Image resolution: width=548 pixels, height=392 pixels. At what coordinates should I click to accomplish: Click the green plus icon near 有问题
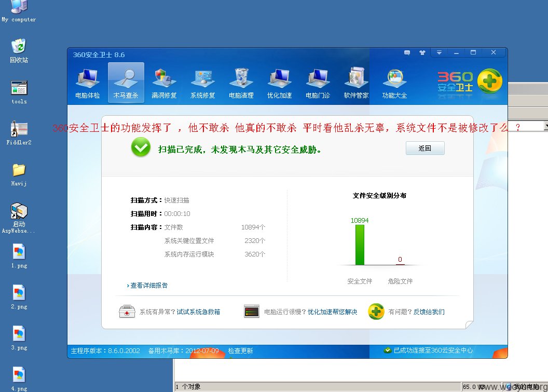(x=376, y=311)
